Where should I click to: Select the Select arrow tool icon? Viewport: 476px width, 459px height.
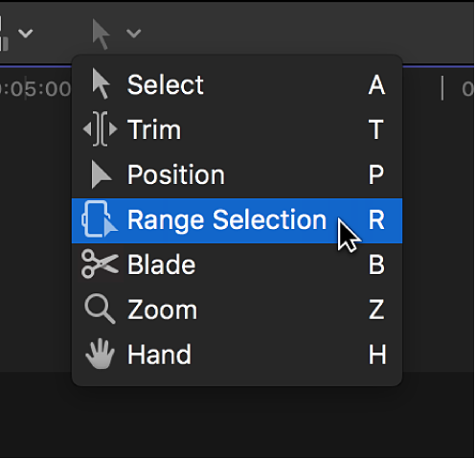[x=101, y=84]
